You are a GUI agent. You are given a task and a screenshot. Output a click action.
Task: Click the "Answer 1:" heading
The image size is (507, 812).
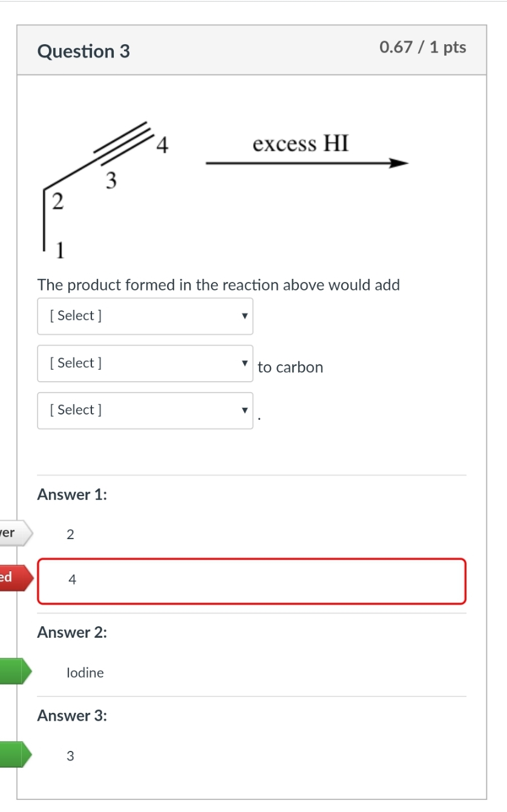coord(72,494)
